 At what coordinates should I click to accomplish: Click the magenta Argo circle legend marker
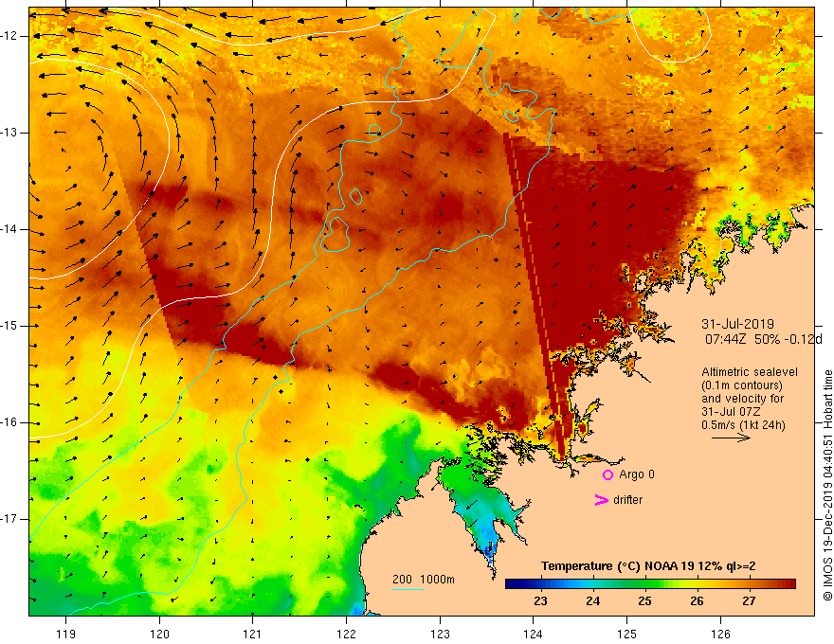607,475
